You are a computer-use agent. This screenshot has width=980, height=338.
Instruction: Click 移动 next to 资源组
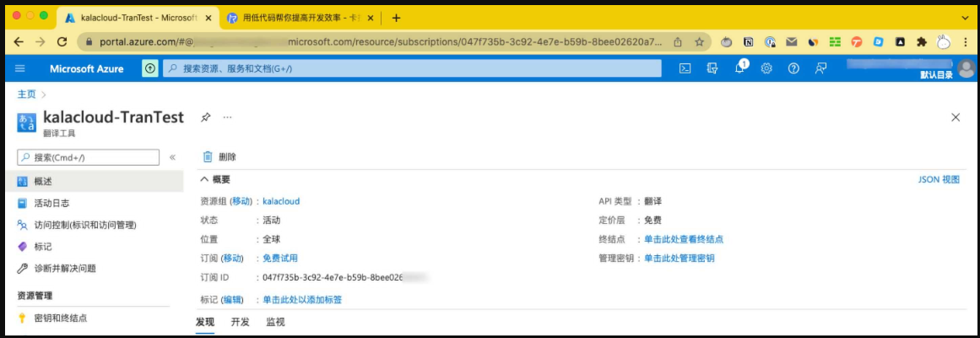click(x=241, y=202)
